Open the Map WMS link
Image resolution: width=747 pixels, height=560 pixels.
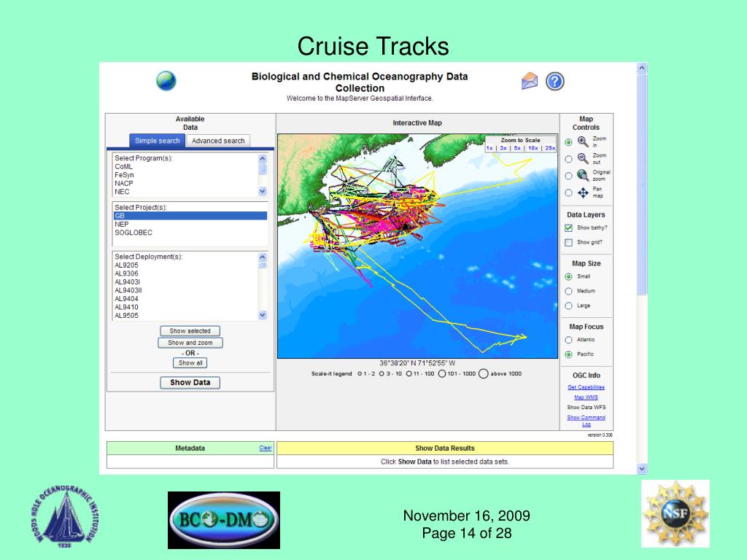click(x=586, y=397)
